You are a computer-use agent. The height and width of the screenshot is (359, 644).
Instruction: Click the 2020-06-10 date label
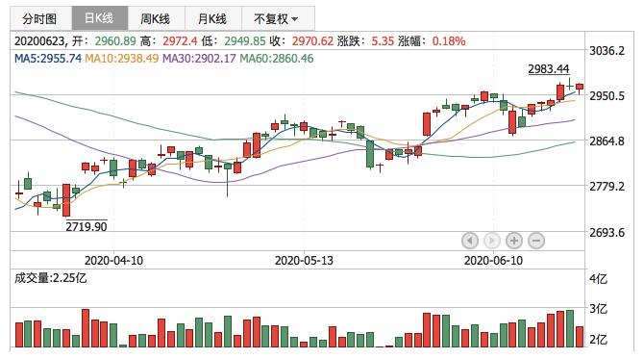493,260
